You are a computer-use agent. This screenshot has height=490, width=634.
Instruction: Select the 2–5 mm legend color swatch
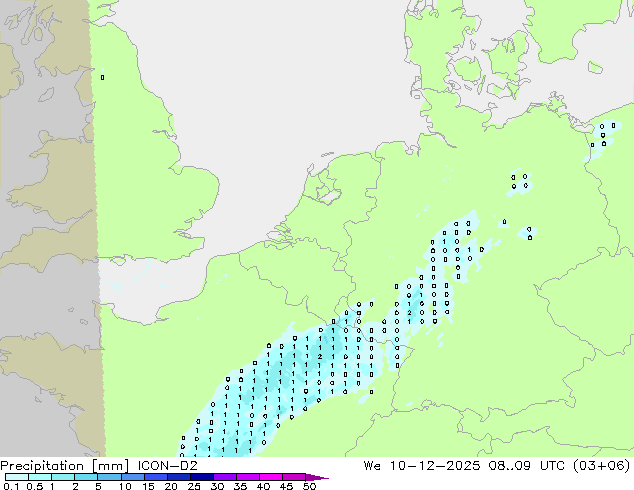click(x=86, y=477)
